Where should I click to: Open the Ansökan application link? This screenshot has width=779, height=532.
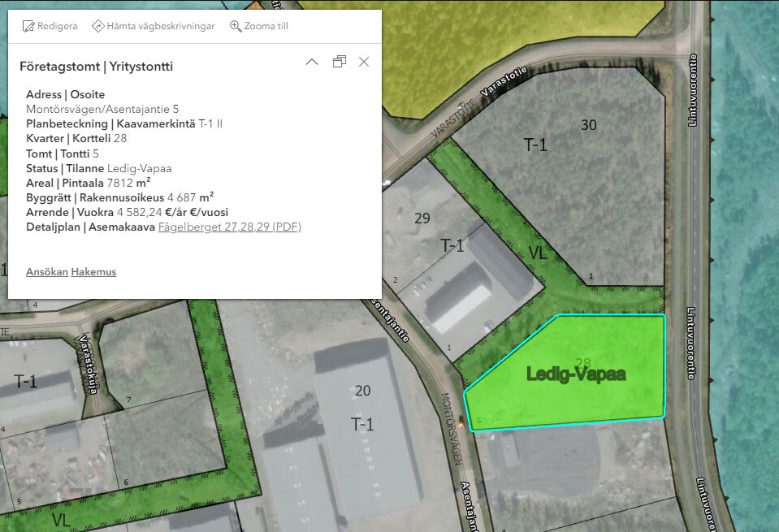point(47,272)
